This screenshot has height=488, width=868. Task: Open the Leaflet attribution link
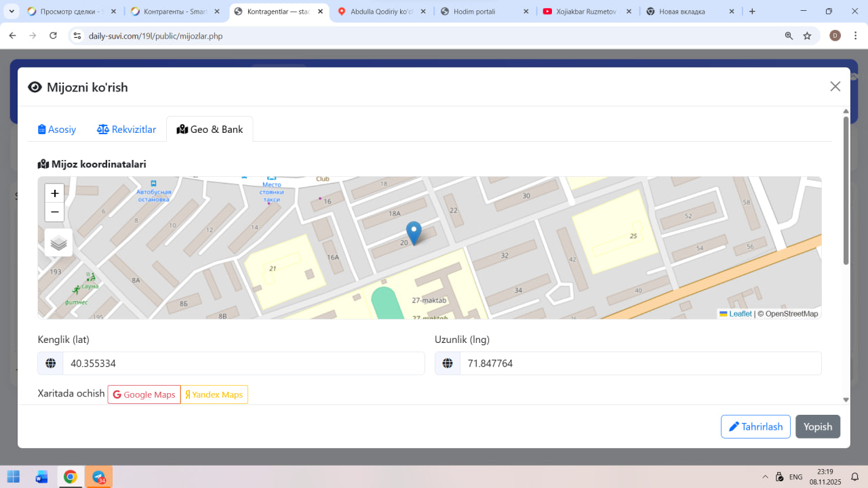[740, 314]
